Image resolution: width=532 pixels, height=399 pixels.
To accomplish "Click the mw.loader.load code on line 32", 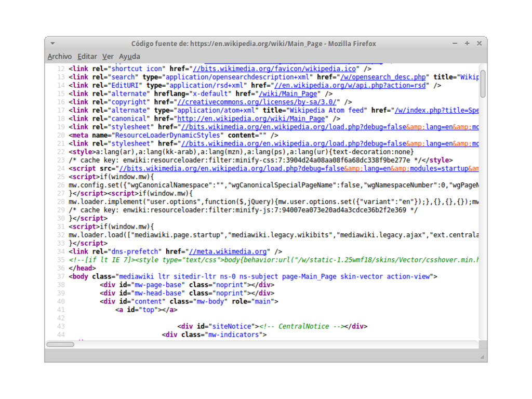I will 273,235.
